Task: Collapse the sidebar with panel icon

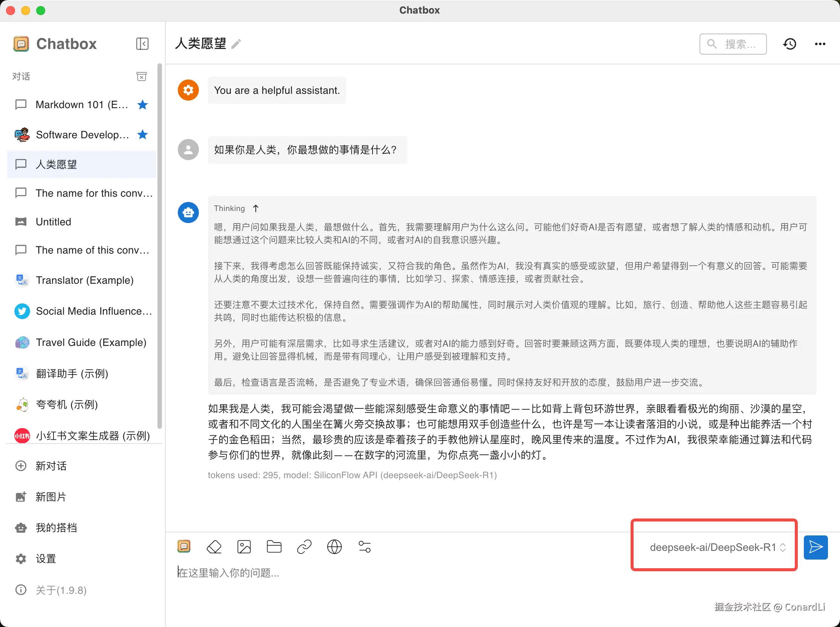Action: point(142,44)
